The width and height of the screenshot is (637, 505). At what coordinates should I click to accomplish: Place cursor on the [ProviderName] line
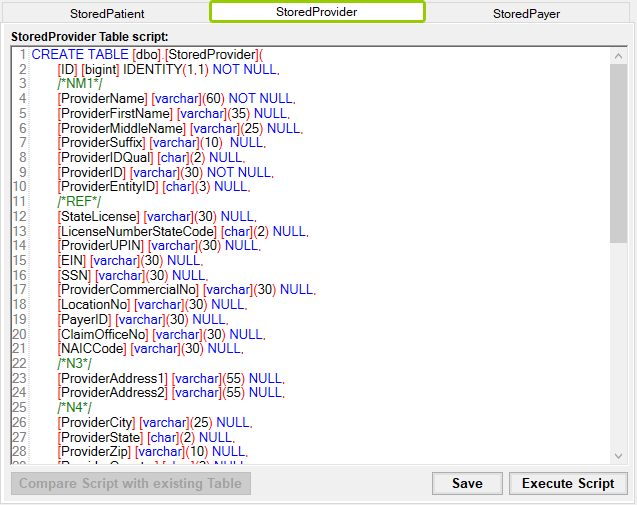(x=176, y=98)
